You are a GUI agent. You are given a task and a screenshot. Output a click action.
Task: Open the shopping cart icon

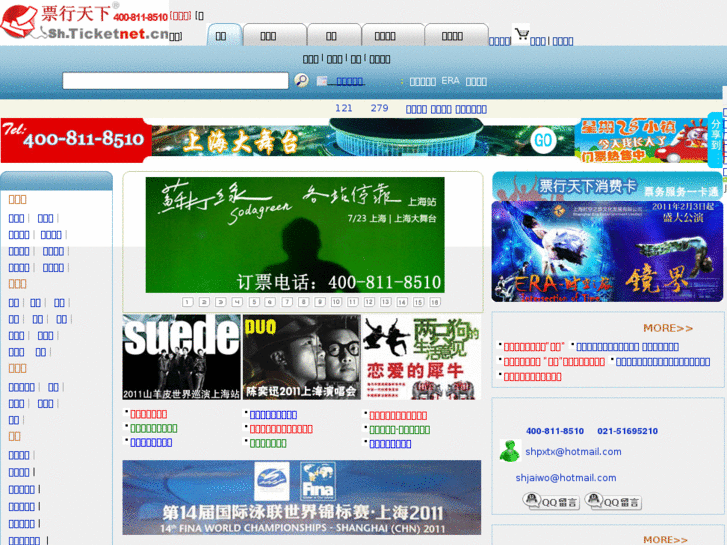click(x=522, y=34)
